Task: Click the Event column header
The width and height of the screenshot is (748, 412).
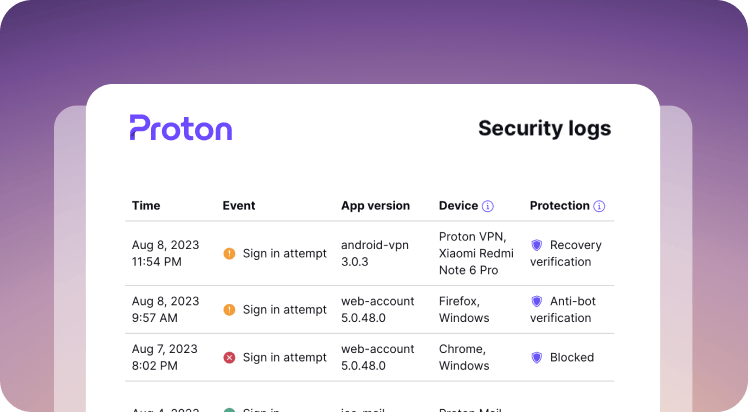Action: [x=239, y=206]
